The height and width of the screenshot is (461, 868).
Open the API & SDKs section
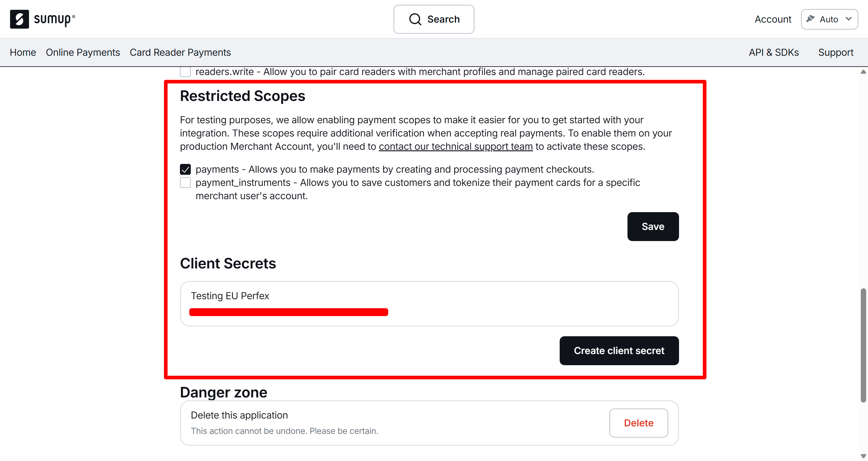pyautogui.click(x=774, y=52)
